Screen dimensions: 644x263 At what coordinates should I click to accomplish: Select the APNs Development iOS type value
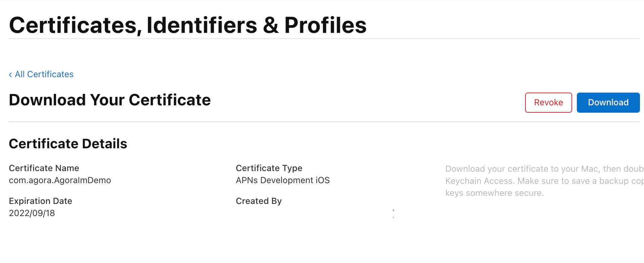click(x=282, y=180)
